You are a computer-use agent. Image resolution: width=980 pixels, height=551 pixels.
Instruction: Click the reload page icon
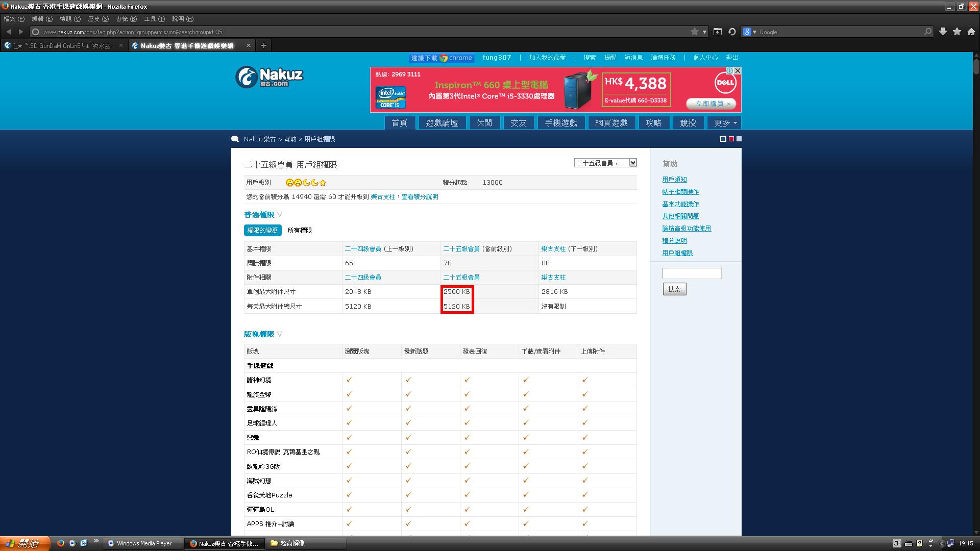click(732, 32)
